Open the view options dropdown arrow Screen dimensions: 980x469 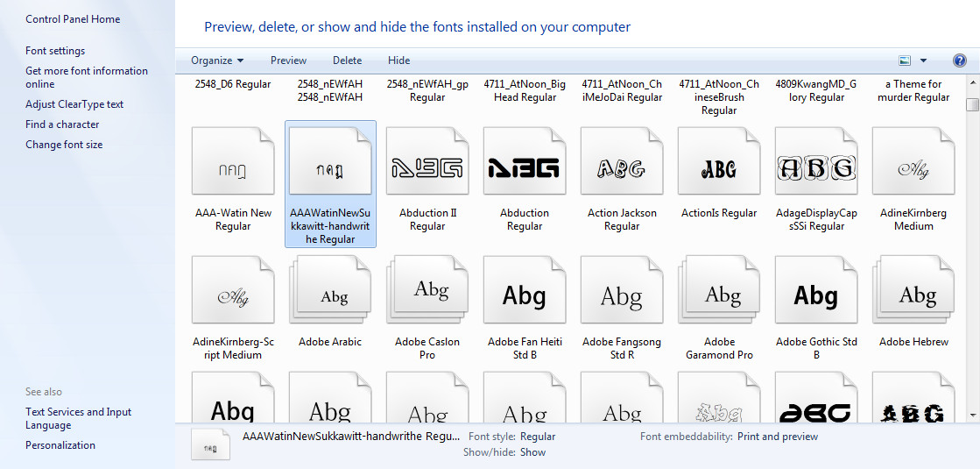(923, 60)
